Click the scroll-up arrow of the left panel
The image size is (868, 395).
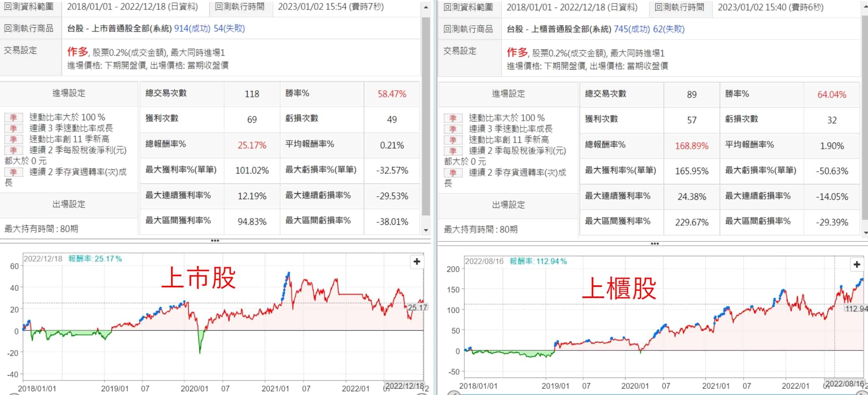click(426, 7)
